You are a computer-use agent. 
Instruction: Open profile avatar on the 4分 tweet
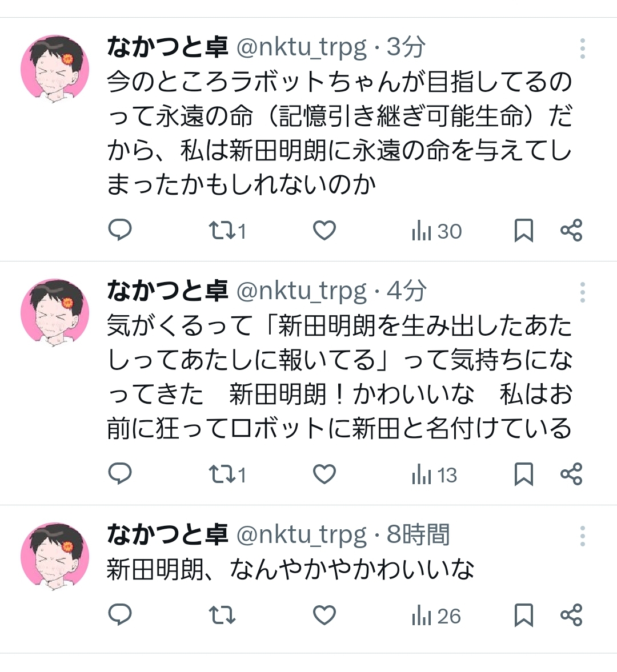click(55, 312)
